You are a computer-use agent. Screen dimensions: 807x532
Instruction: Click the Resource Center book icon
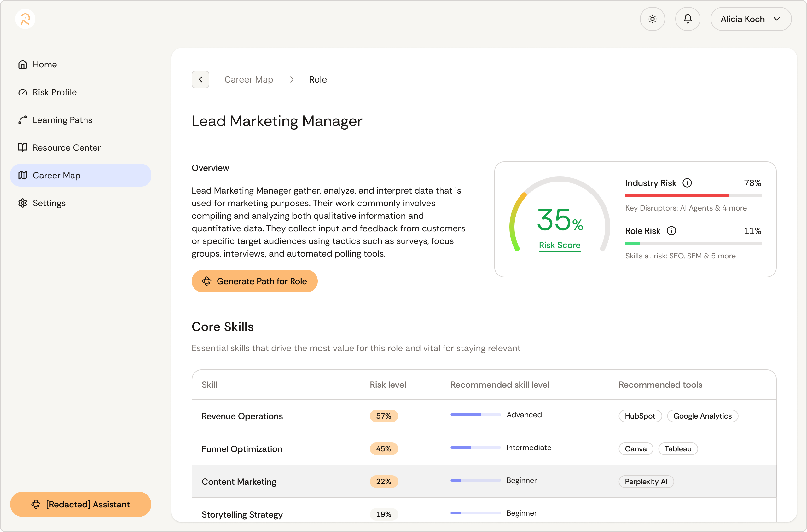(23, 147)
